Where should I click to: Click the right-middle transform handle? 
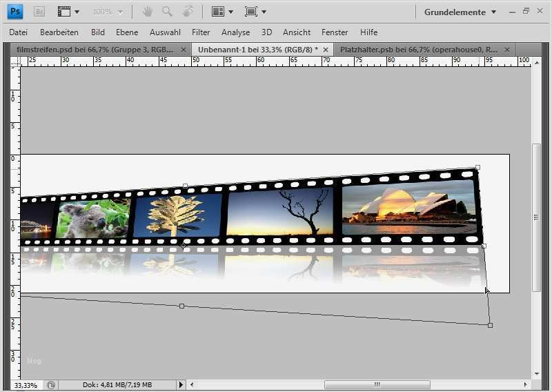tap(484, 246)
